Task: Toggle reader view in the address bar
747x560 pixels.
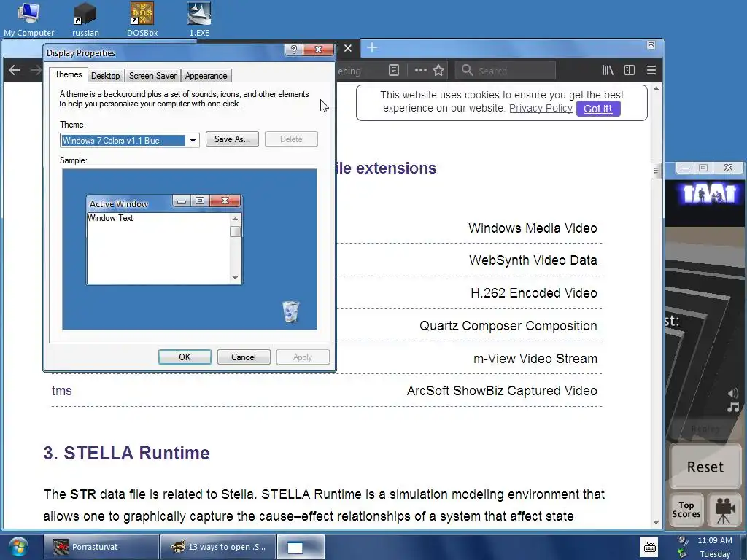Action: point(394,71)
